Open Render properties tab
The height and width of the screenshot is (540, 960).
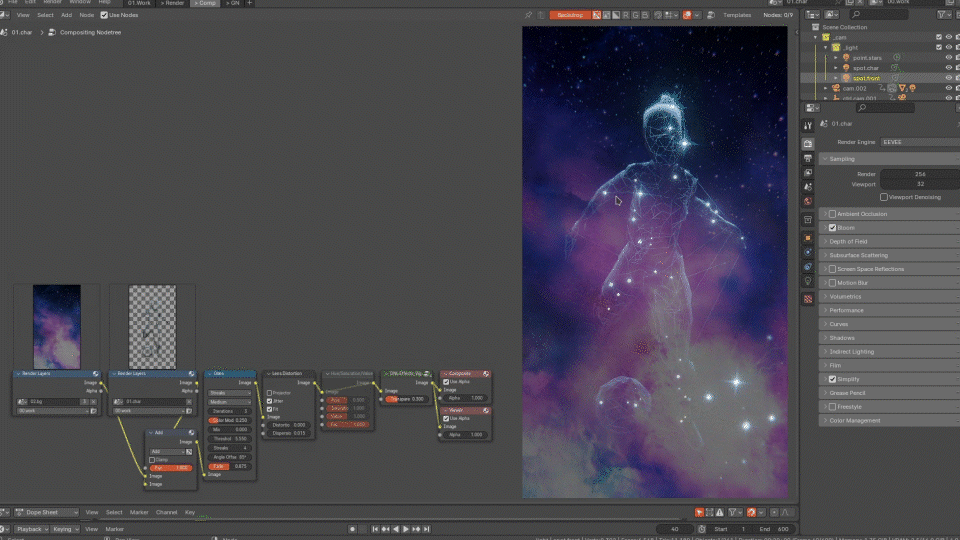pyautogui.click(x=808, y=144)
